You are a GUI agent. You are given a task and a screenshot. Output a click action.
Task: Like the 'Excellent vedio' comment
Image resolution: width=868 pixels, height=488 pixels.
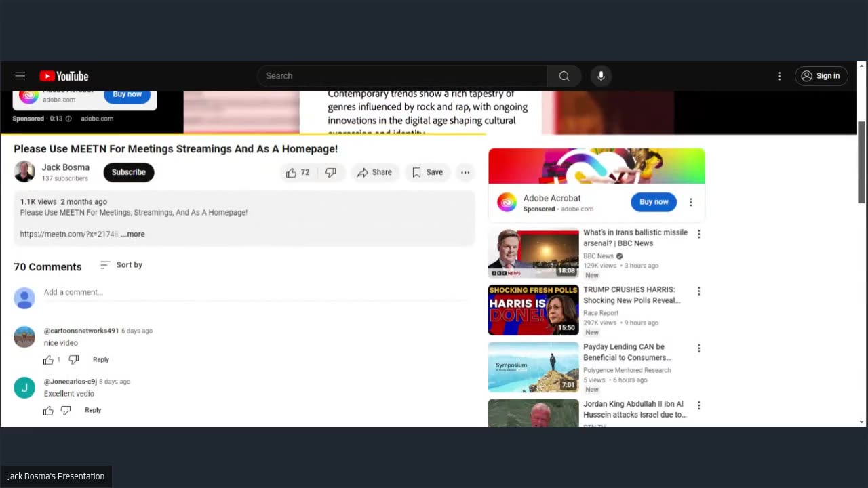[48, 411]
